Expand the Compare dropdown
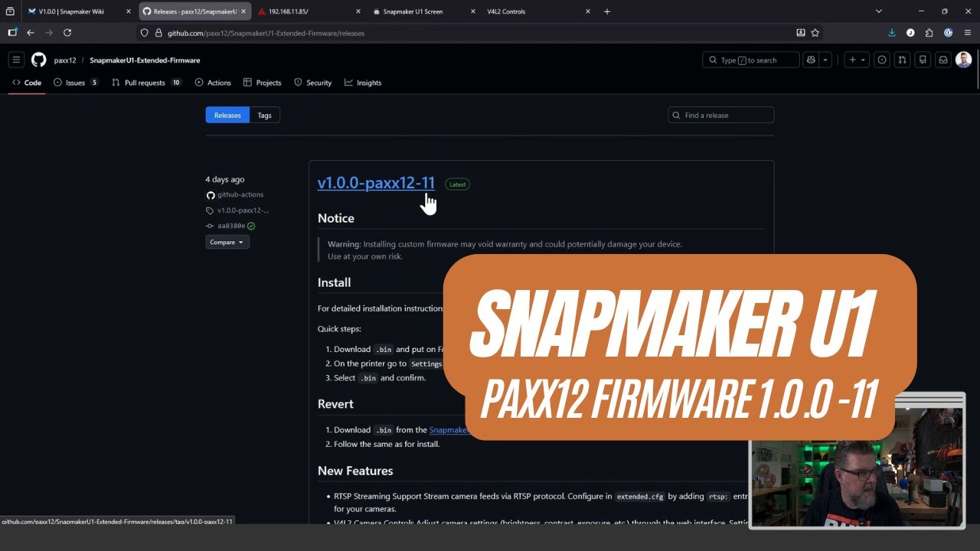This screenshot has width=980, height=551. pos(227,242)
